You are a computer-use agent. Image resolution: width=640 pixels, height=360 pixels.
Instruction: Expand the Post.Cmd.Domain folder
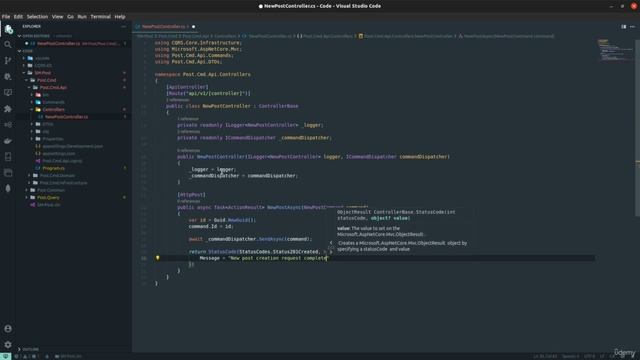tap(57, 176)
